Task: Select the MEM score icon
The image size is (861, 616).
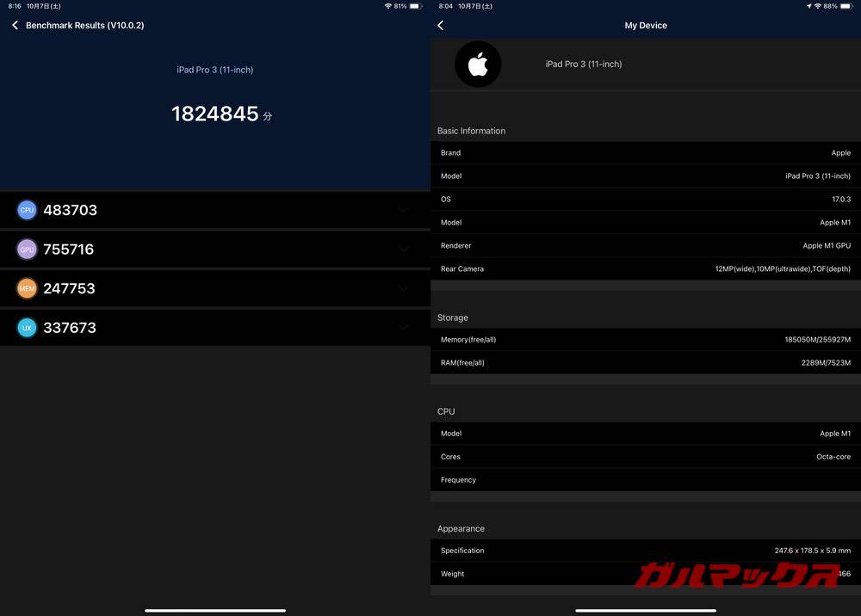Action: (27, 288)
